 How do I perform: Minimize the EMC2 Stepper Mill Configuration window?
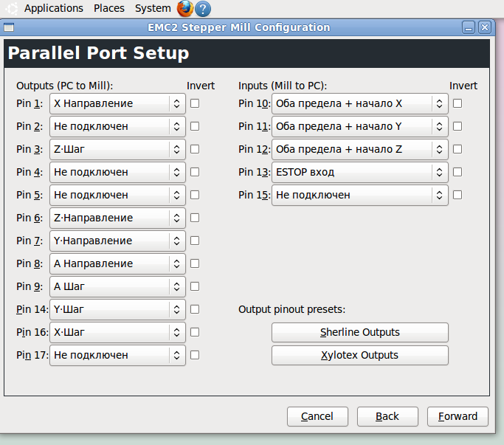coord(469,27)
